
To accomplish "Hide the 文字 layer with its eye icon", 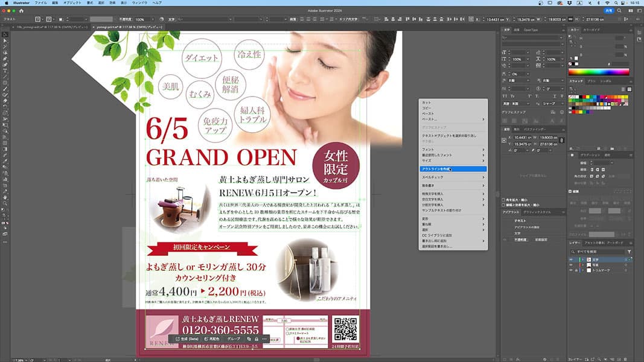I will (571, 259).
